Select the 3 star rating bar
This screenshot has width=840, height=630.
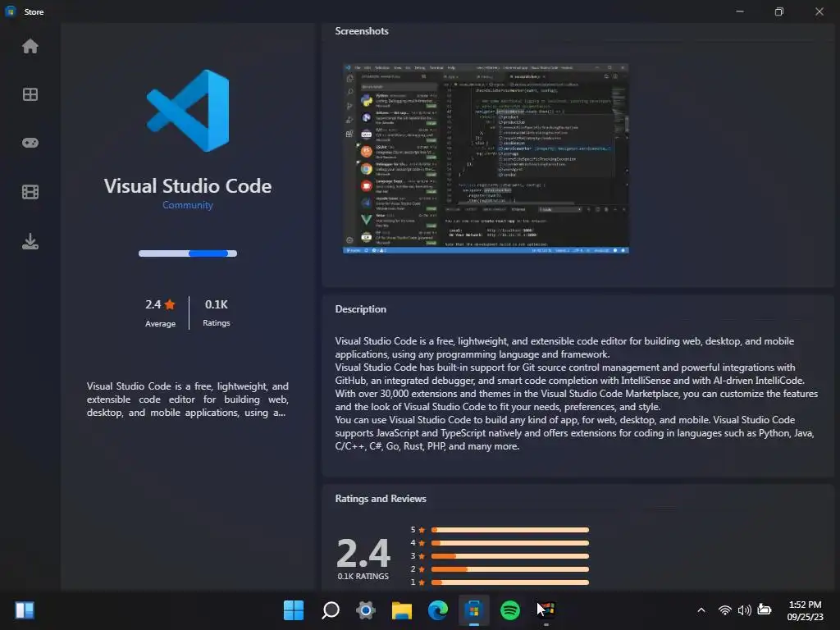pos(510,556)
